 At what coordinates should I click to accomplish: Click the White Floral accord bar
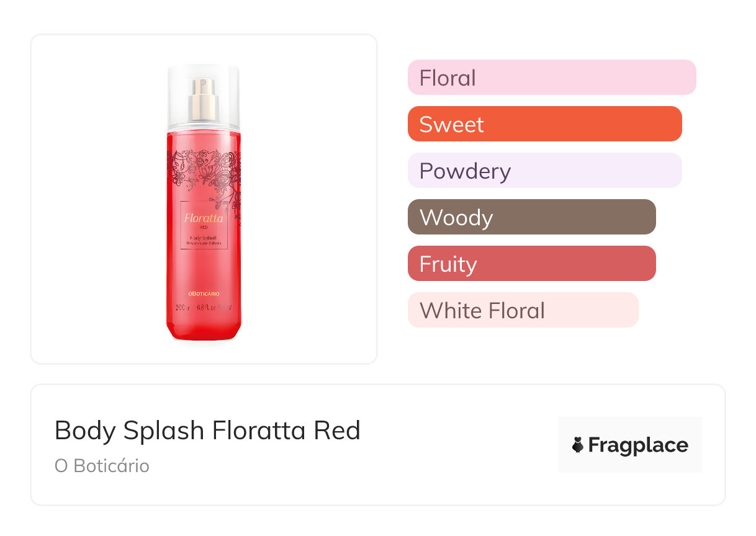523,310
